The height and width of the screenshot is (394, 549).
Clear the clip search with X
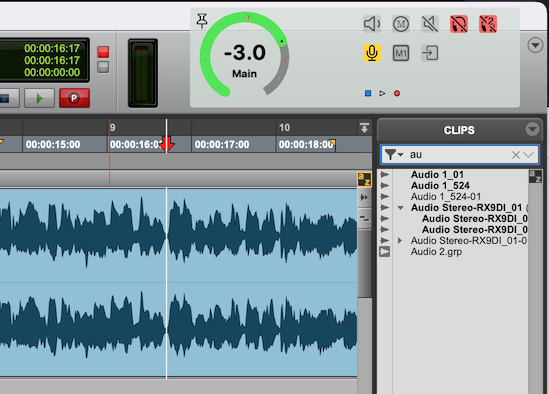[x=516, y=155]
